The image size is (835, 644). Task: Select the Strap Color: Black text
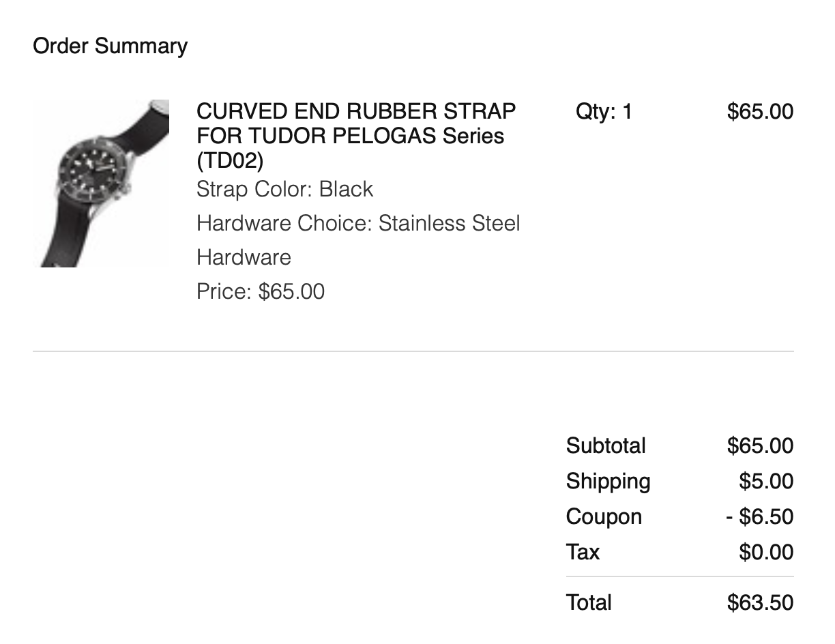(284, 189)
